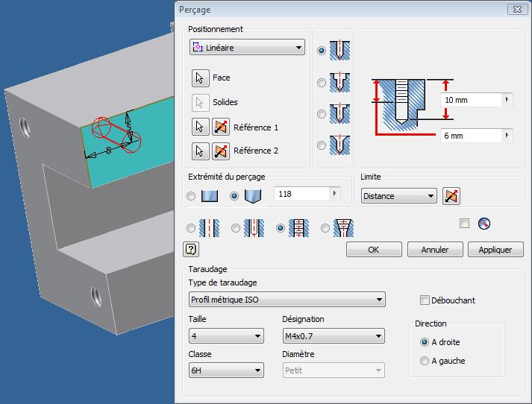Click the OK button
Screen dimensions: 532x404
click(374, 250)
